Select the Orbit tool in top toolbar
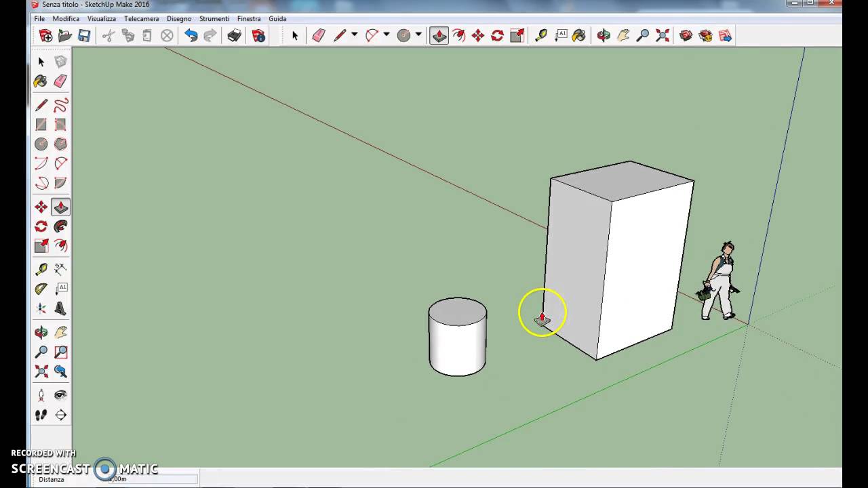The image size is (868, 488). (x=604, y=35)
